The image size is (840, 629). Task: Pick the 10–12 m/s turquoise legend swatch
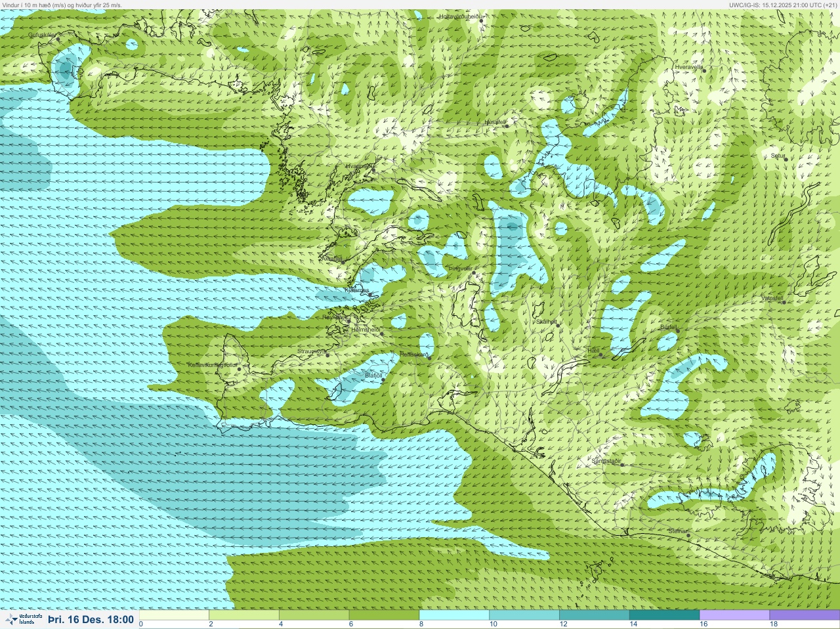524,615
